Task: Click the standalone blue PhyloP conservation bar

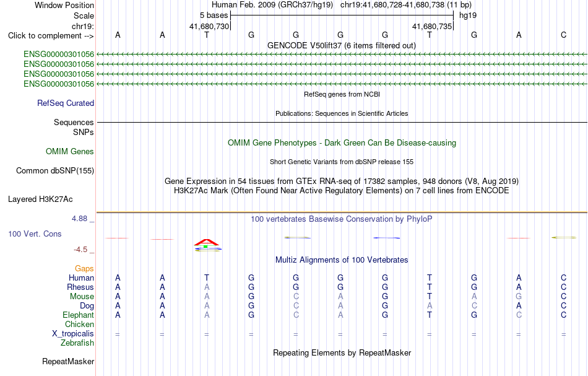Action: click(387, 238)
